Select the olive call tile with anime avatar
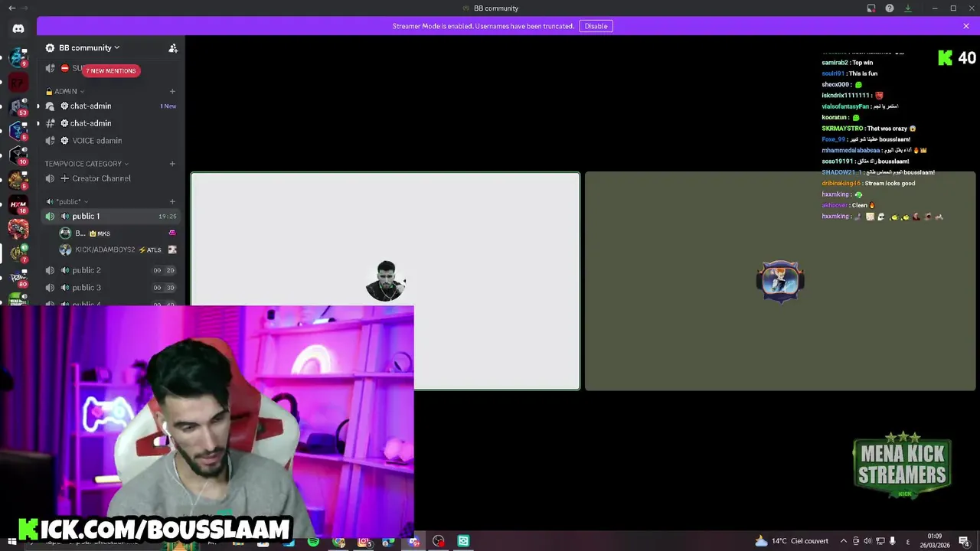This screenshot has width=980, height=551. (x=780, y=282)
